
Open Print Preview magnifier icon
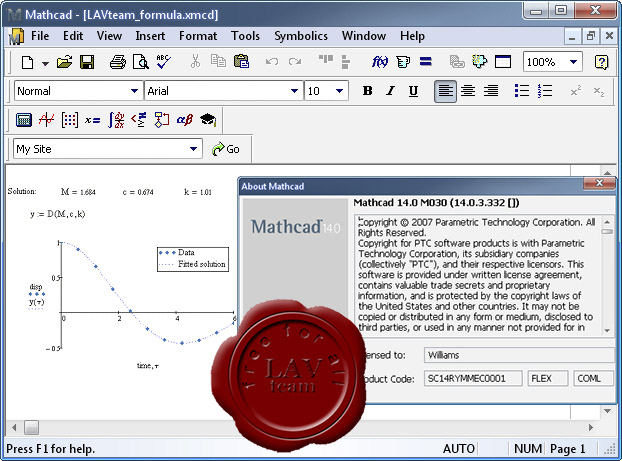click(140, 62)
